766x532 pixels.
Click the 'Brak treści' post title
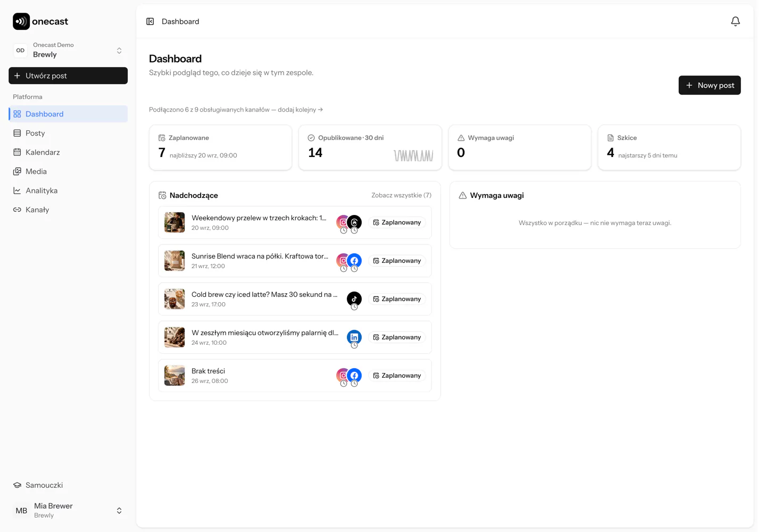tap(208, 371)
